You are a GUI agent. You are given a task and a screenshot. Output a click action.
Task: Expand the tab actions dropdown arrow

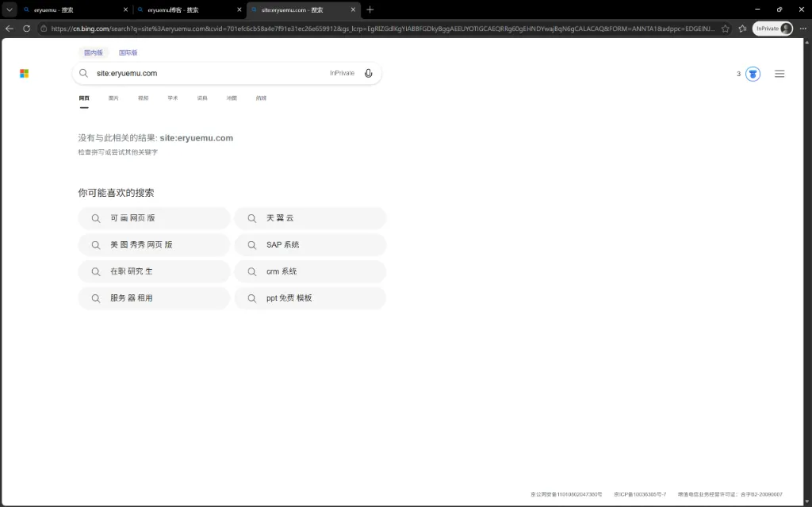click(x=10, y=10)
